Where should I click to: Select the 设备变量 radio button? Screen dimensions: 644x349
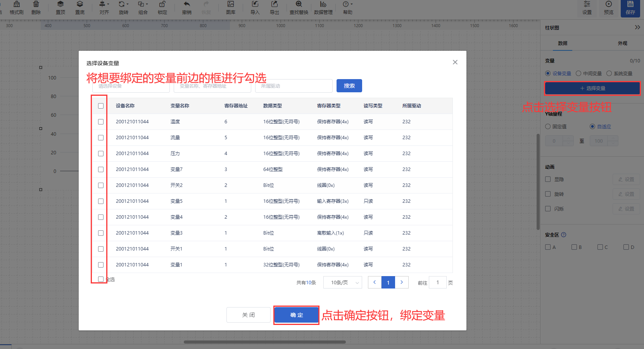[x=548, y=73]
